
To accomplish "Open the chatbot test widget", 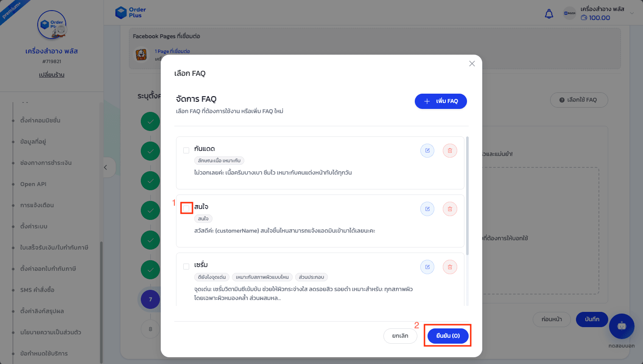I will click(621, 326).
